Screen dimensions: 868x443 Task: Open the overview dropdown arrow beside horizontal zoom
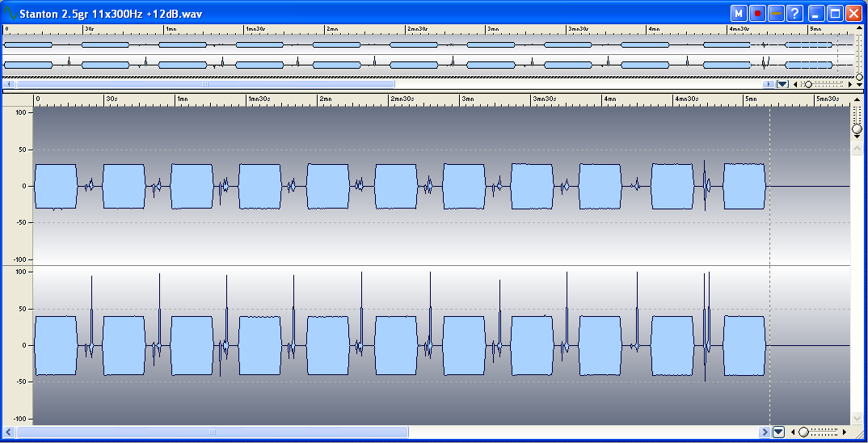(782, 84)
